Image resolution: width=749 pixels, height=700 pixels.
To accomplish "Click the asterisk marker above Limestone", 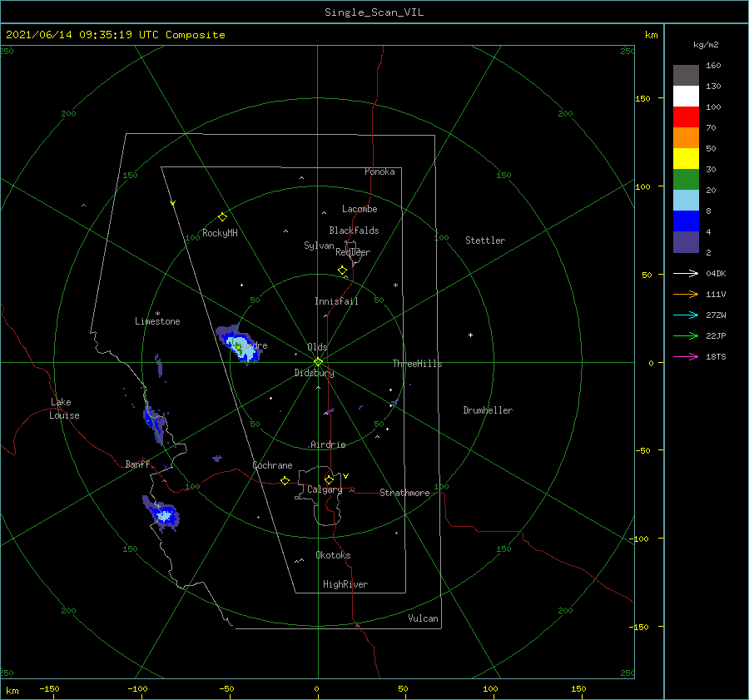I will click(x=157, y=314).
